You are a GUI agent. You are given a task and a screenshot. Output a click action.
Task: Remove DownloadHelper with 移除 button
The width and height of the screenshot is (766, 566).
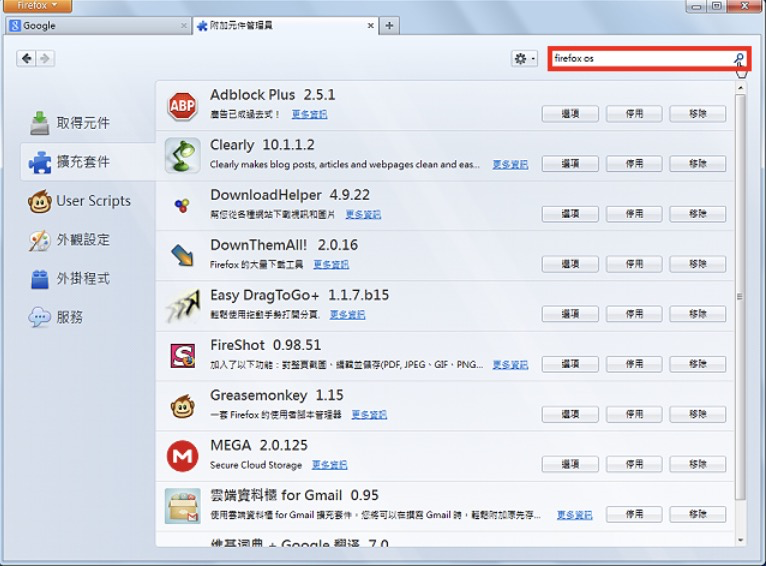(x=698, y=214)
